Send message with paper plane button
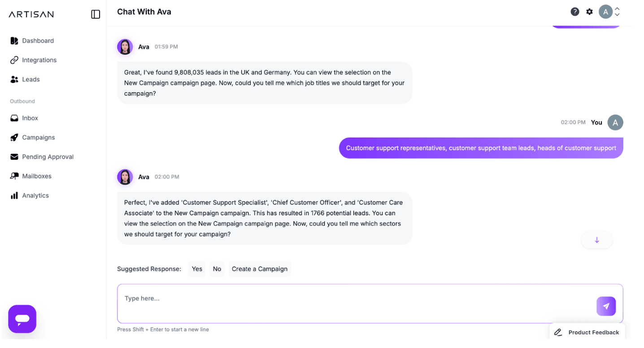This screenshot has width=644, height=348. [x=606, y=306]
